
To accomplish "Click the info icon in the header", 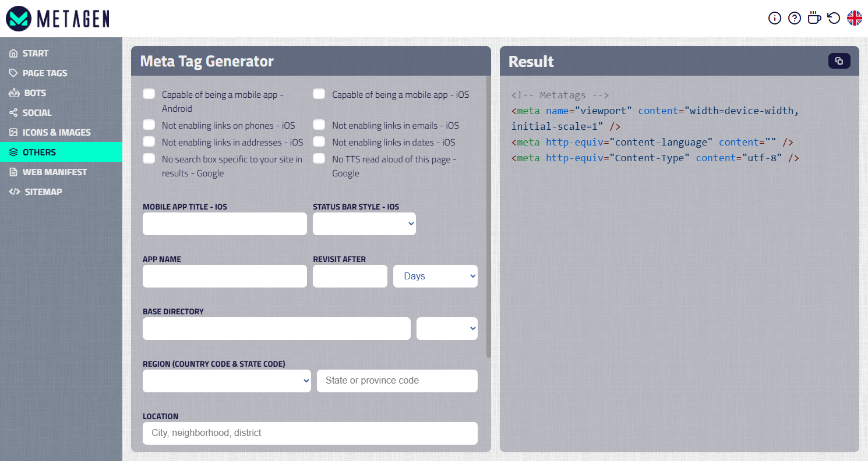I will [x=774, y=18].
